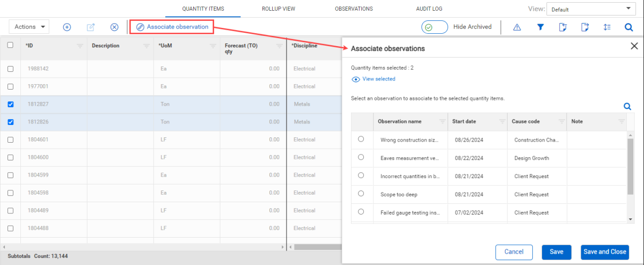This screenshot has height=265, width=644.
Task: Search observations with panel magnifier icon
Action: click(627, 107)
